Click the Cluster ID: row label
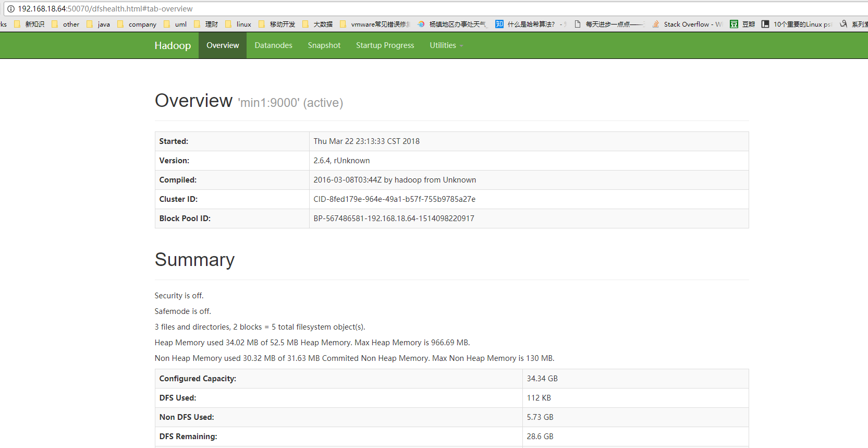 coord(178,199)
